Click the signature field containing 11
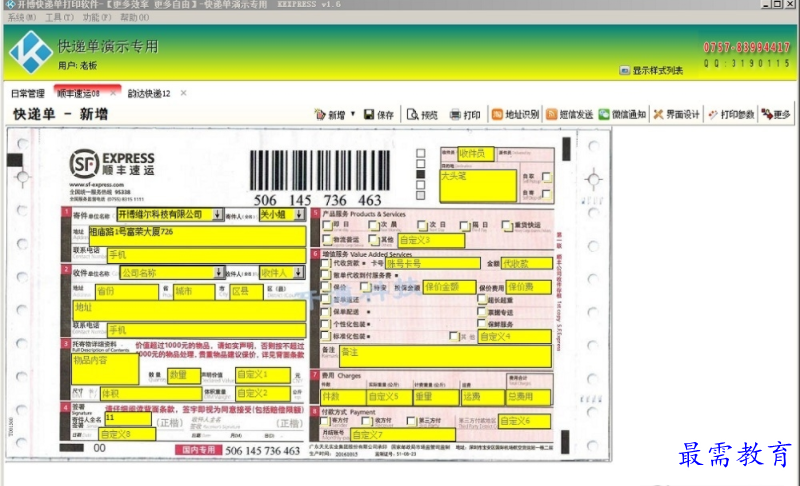This screenshot has height=486, width=800. 128,419
